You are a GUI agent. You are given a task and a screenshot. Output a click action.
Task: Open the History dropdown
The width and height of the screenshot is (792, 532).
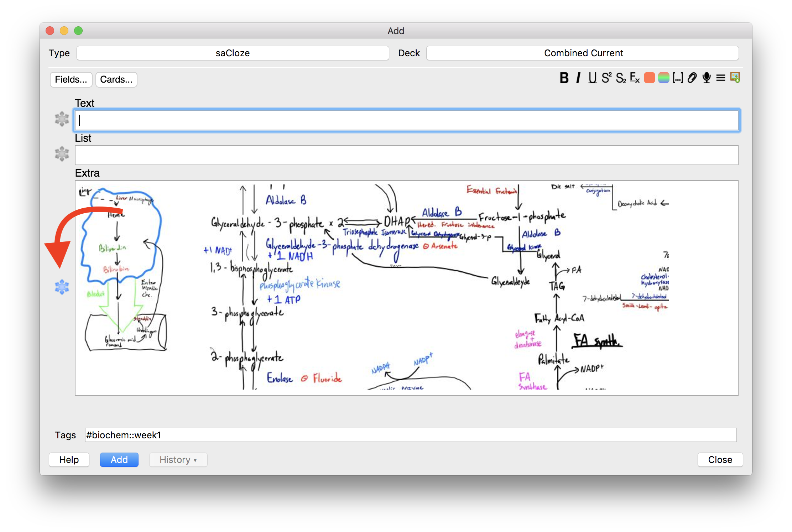(178, 460)
